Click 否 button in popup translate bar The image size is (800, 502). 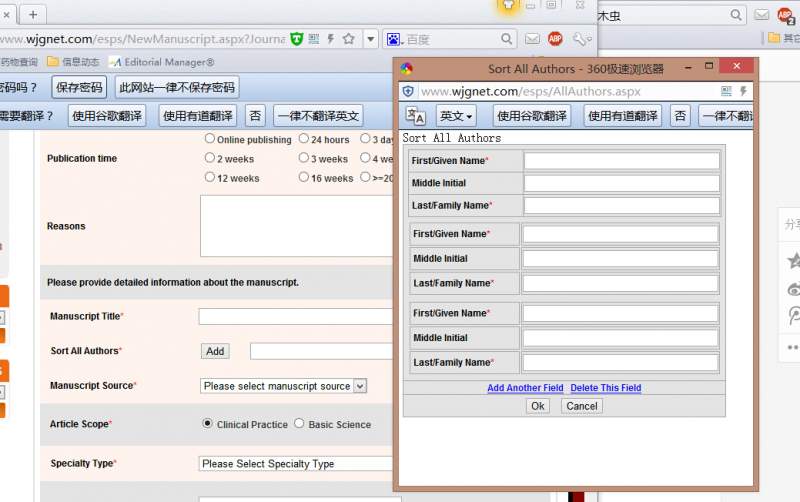[680, 116]
